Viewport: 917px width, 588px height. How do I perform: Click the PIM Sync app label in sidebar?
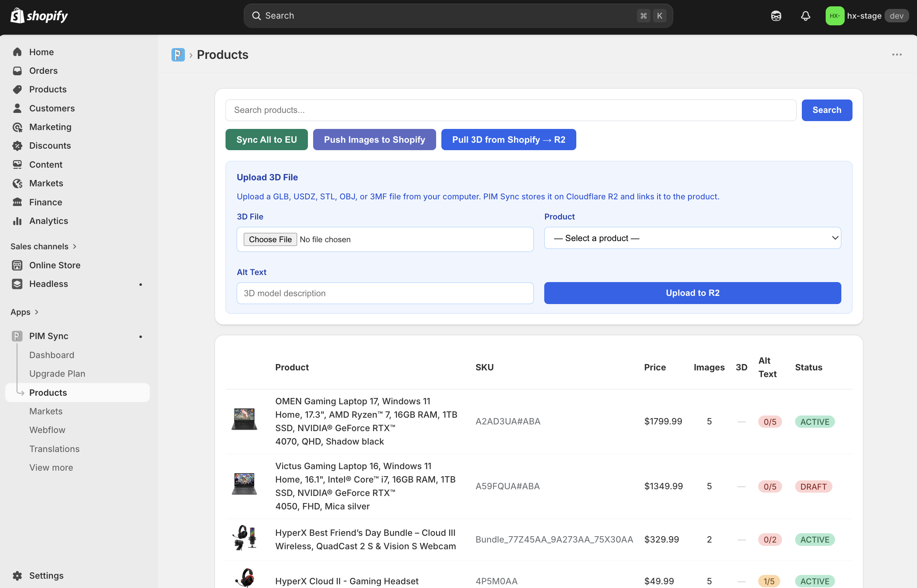click(x=49, y=336)
